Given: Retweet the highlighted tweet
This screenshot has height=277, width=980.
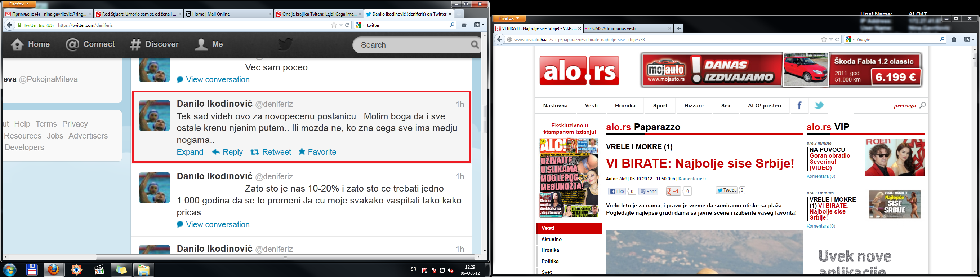Looking at the screenshot, I should coord(271,152).
